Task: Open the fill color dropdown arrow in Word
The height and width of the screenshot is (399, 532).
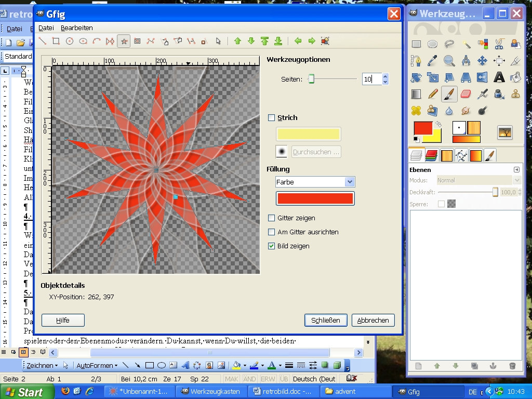Action: [245, 365]
